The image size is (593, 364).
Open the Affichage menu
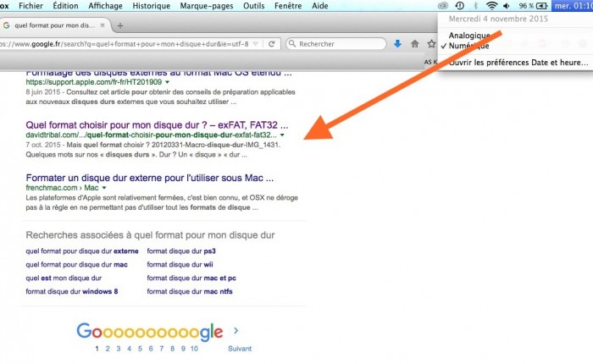(x=106, y=6)
